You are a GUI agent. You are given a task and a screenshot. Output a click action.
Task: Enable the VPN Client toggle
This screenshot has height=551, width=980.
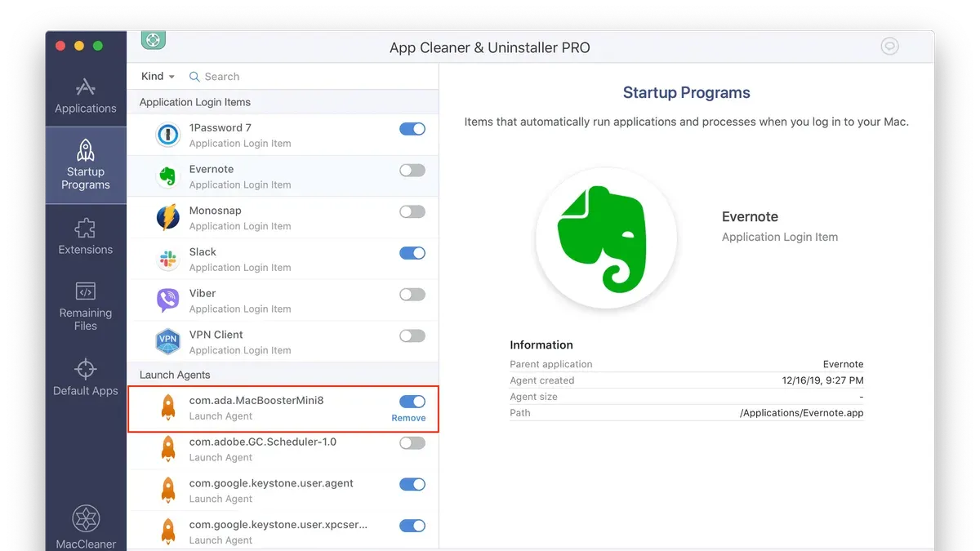pyautogui.click(x=412, y=335)
